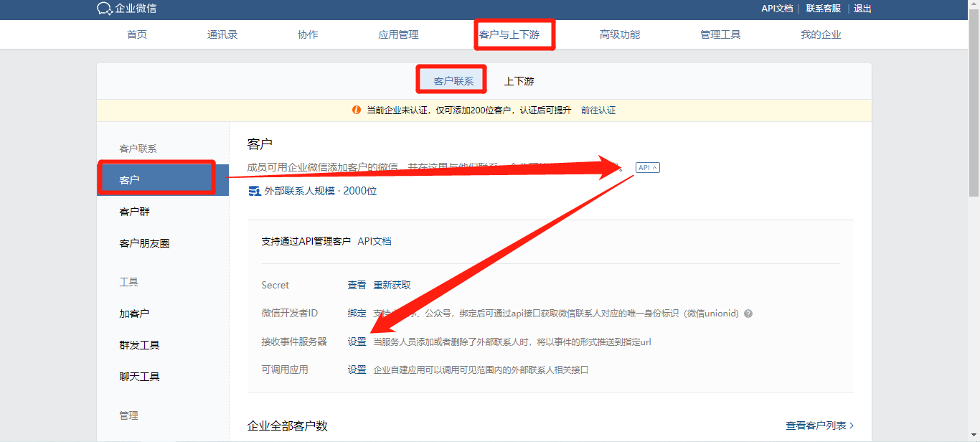Click 联系客服 in the header

click(823, 9)
